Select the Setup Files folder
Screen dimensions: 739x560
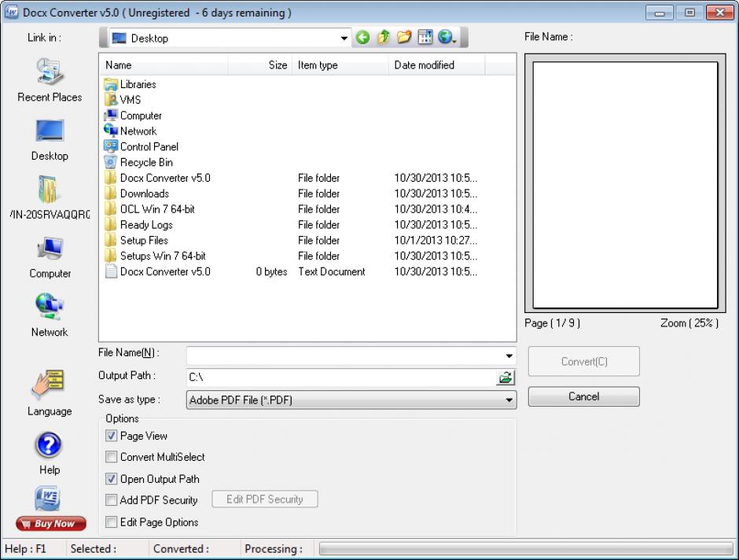tap(136, 240)
